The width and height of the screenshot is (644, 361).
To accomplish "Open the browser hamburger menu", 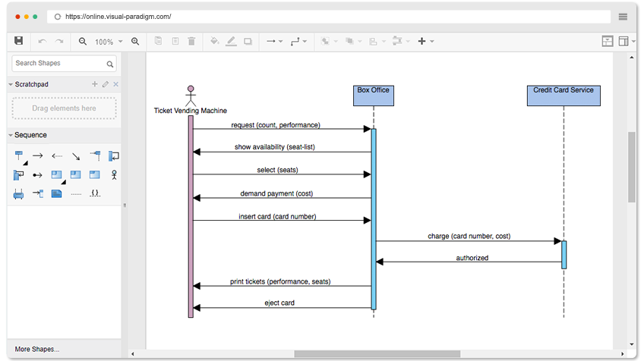I will 623,17.
